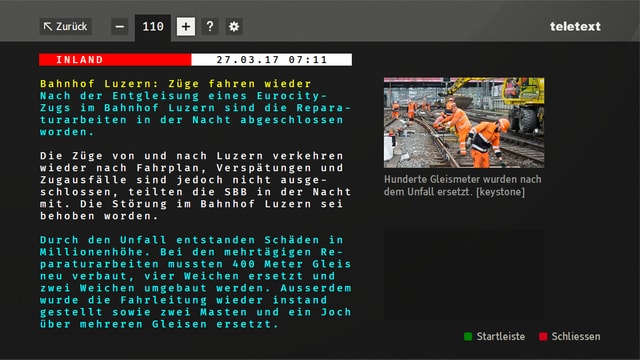This screenshot has width=640, height=360.
Task: Click the teletext logo
Action: 575,27
